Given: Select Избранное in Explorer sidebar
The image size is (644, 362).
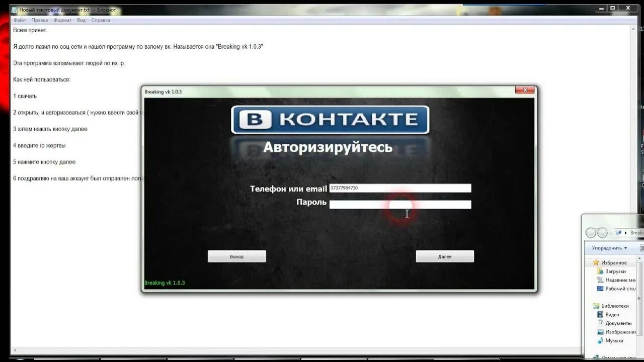Looking at the screenshot, I should [x=614, y=262].
